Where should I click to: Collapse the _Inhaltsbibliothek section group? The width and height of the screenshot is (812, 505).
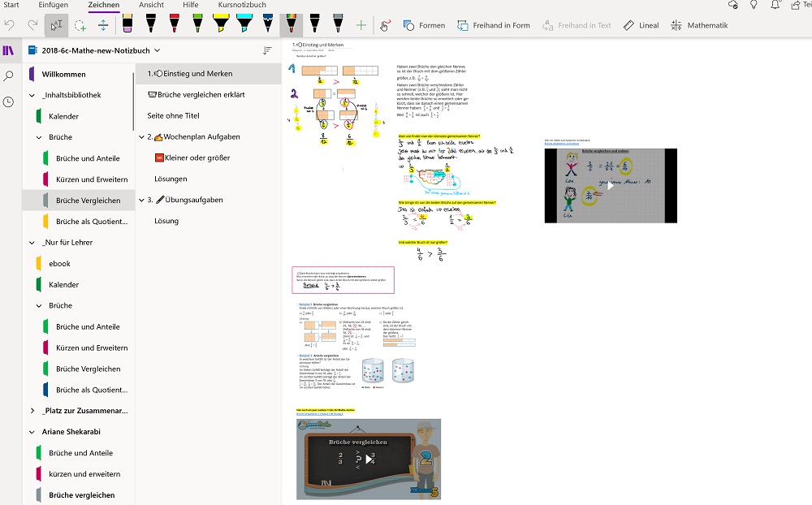(x=31, y=95)
